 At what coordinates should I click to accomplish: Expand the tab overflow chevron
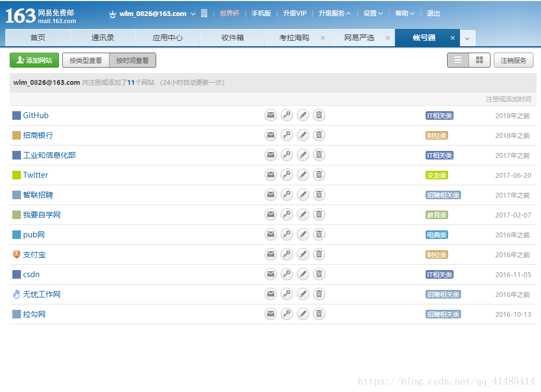[x=467, y=38]
